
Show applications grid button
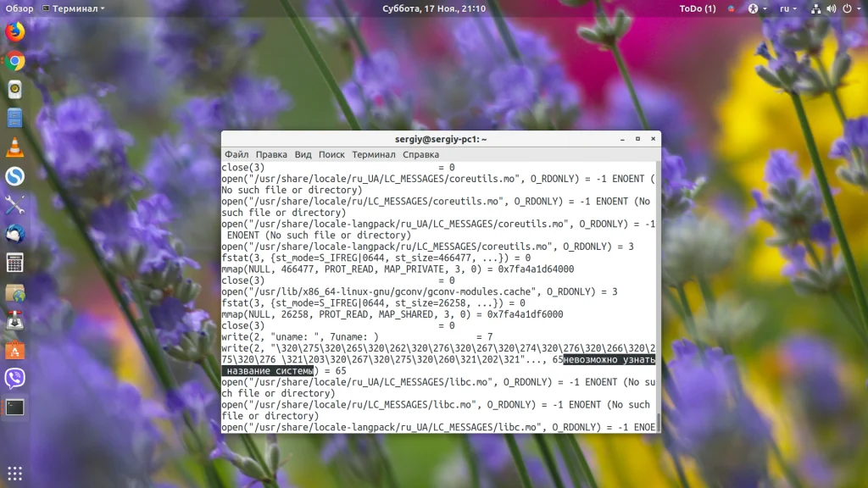(15, 473)
